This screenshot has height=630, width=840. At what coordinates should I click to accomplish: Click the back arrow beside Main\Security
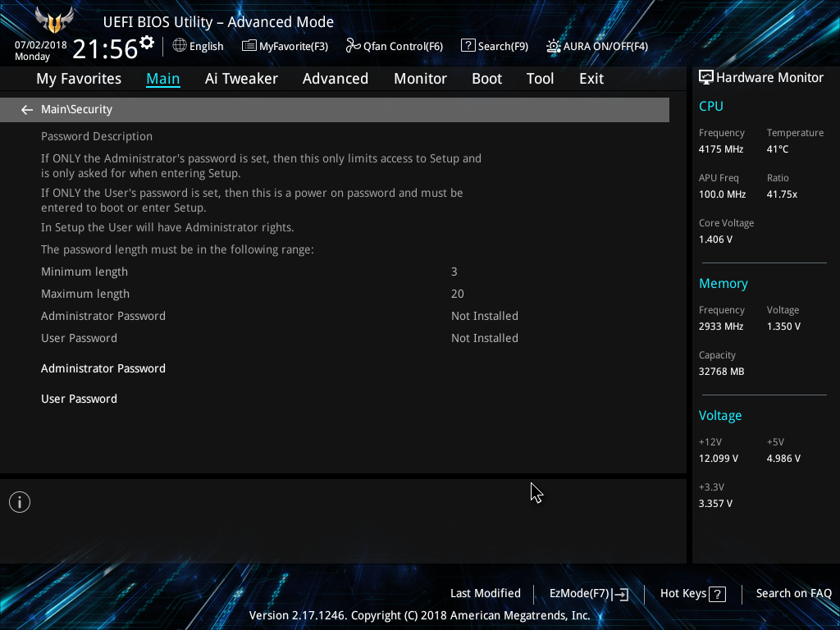click(x=27, y=110)
